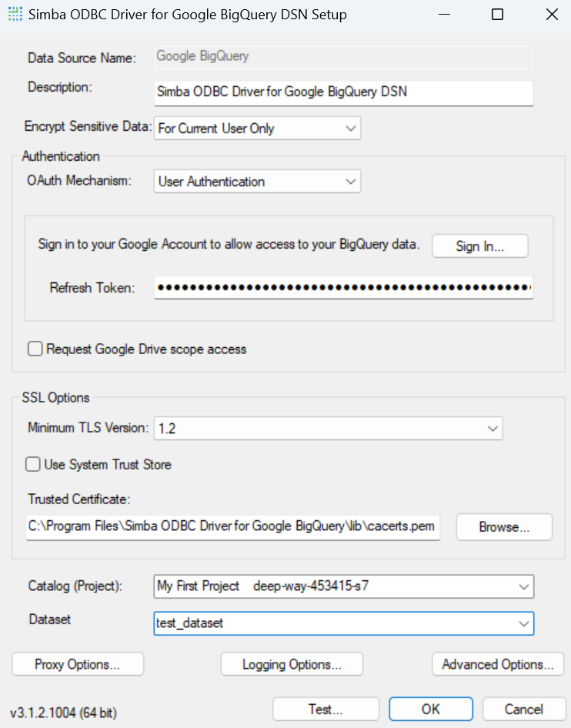Maximize the DSN Setup window
This screenshot has height=728, width=571.
click(x=497, y=15)
